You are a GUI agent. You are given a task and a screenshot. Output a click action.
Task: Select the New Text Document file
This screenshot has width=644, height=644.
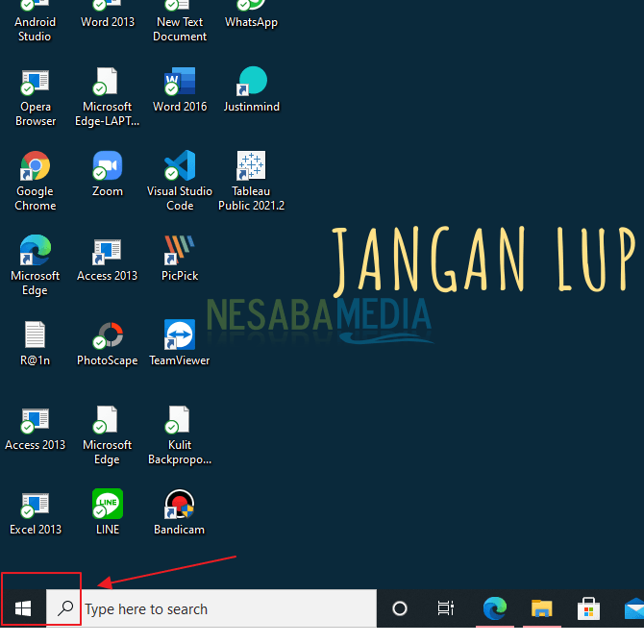pos(180,20)
